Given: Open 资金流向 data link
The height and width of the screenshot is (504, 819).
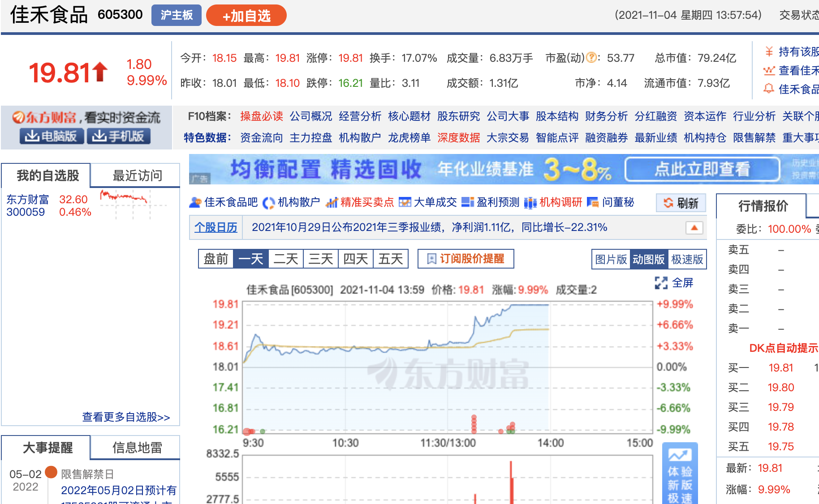Looking at the screenshot, I should click(x=262, y=137).
